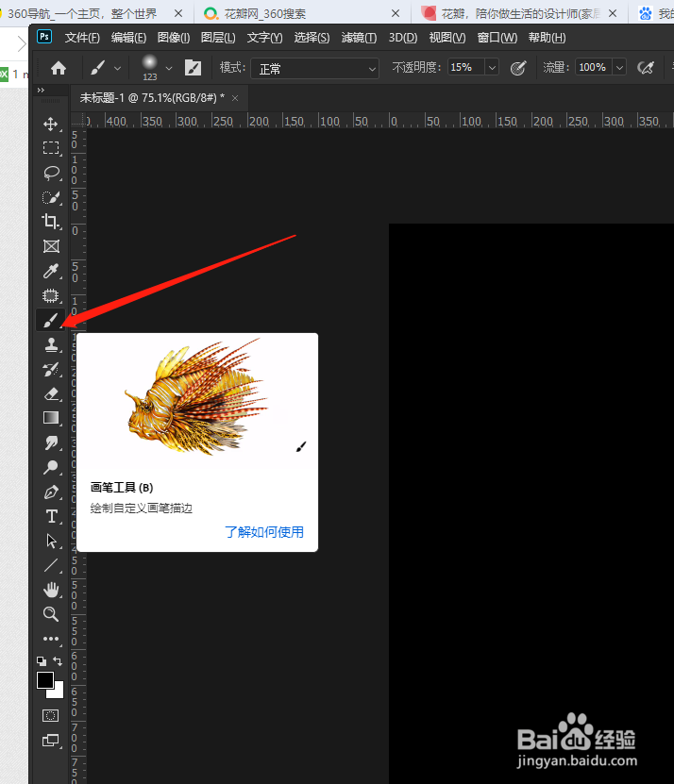Open the 图层(L) menu
674x784 pixels.
pos(218,38)
